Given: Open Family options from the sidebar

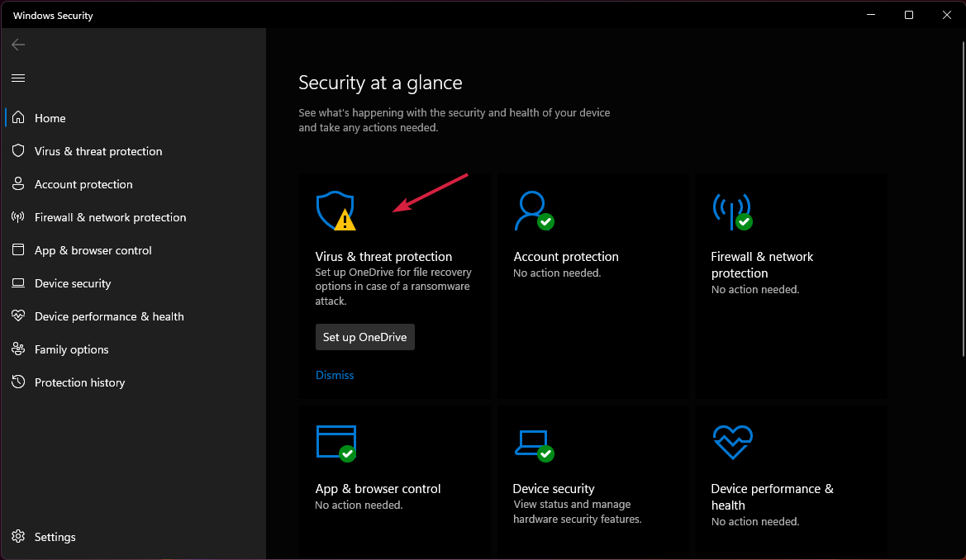Looking at the screenshot, I should click(x=70, y=349).
